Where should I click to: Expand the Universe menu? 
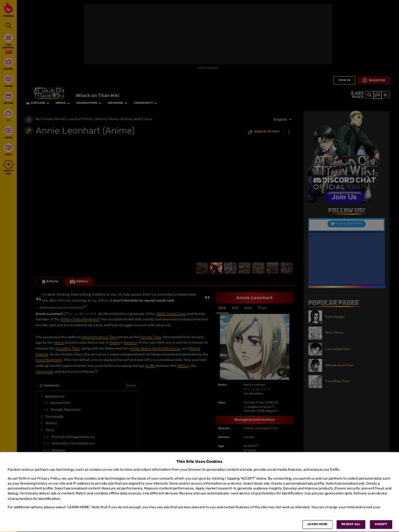point(117,103)
